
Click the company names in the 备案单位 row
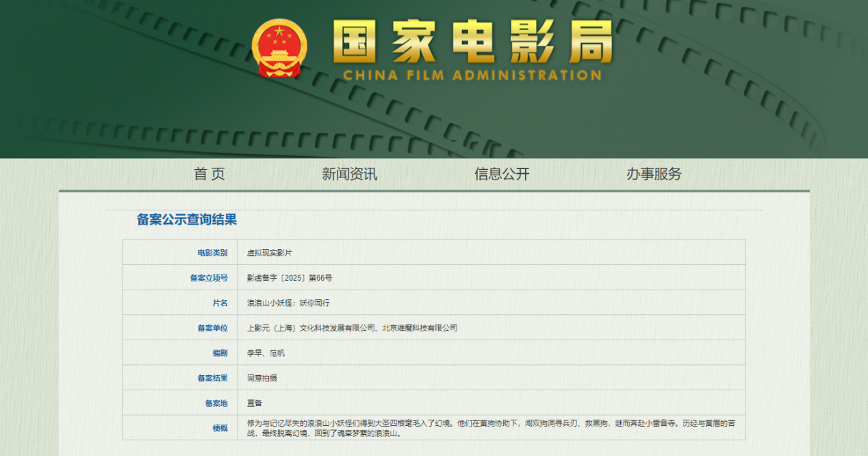tap(352, 328)
